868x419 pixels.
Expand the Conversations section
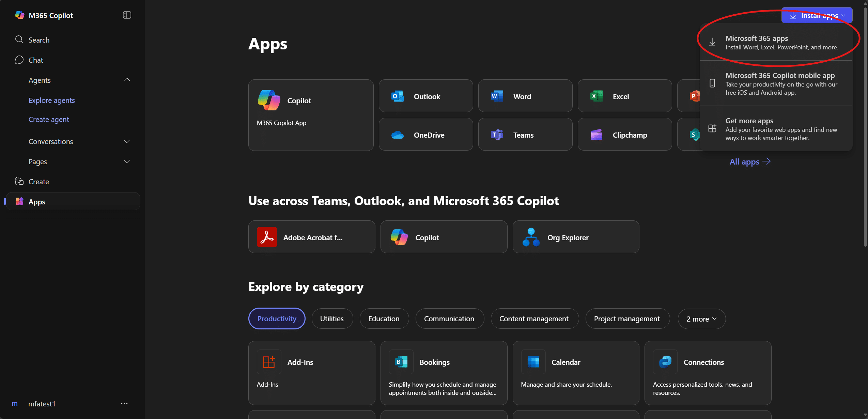pyautogui.click(x=127, y=141)
